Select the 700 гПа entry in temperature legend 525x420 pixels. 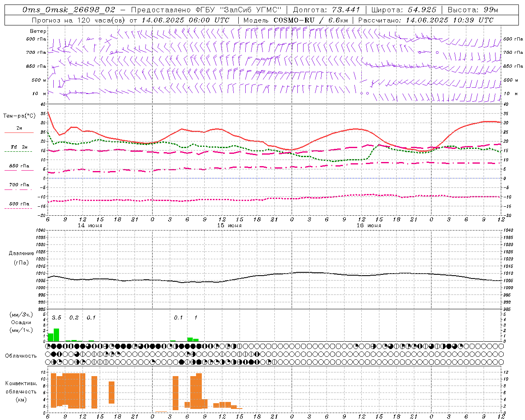pyautogui.click(x=19, y=185)
